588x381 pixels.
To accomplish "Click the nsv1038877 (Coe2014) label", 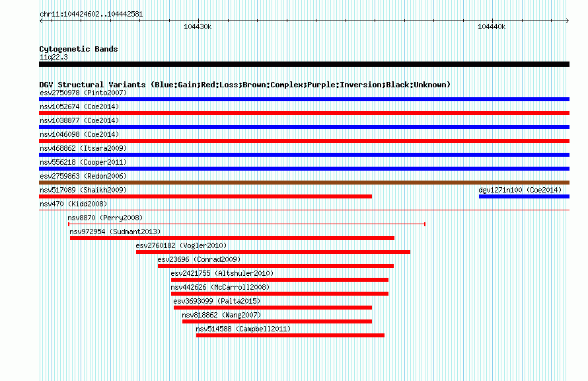I will coord(79,120).
